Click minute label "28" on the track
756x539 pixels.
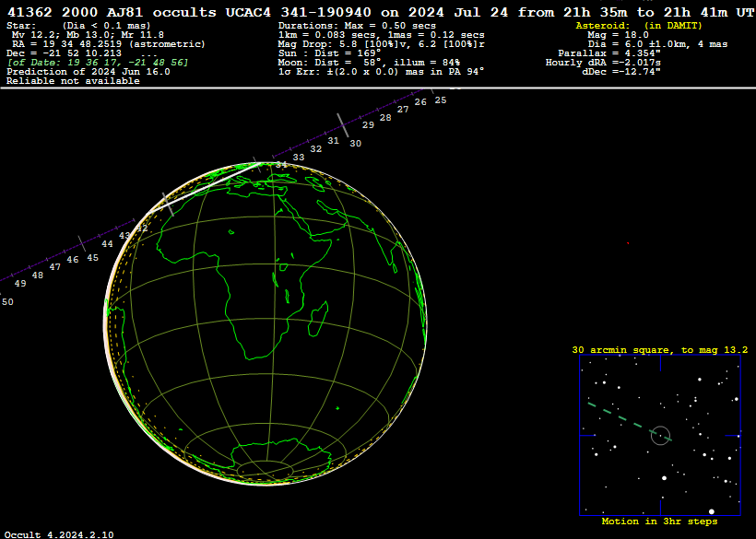click(x=385, y=118)
